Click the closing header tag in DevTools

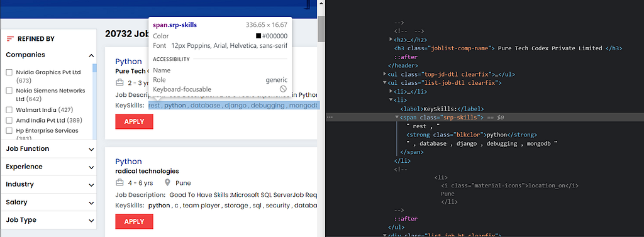click(403, 65)
